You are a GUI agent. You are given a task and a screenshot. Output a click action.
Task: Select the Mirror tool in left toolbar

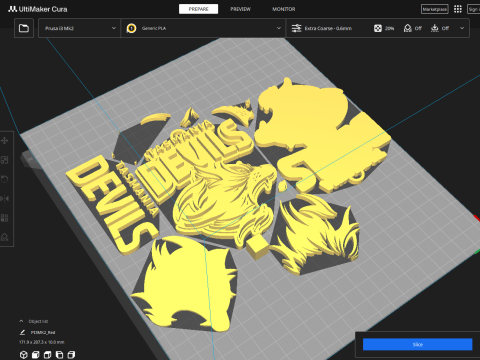point(5,199)
